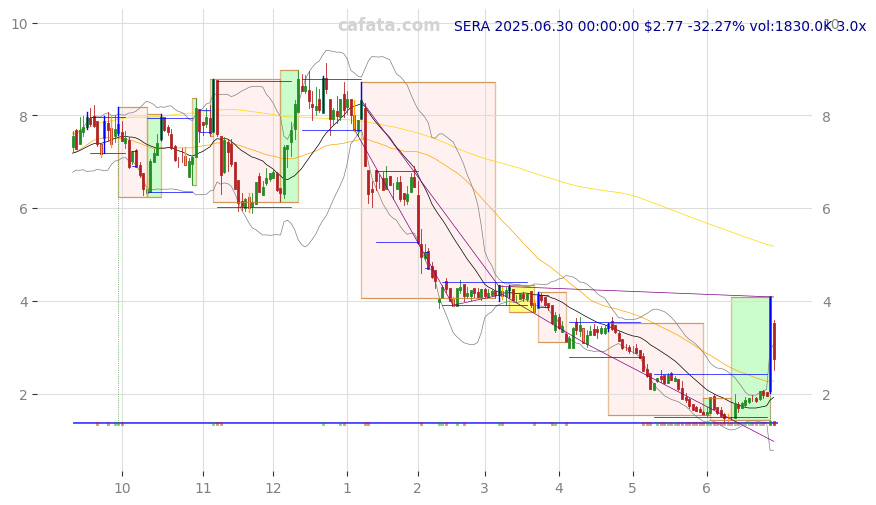876x505 pixels.
Task: Click the left y-axis label 8
Action: (23, 117)
